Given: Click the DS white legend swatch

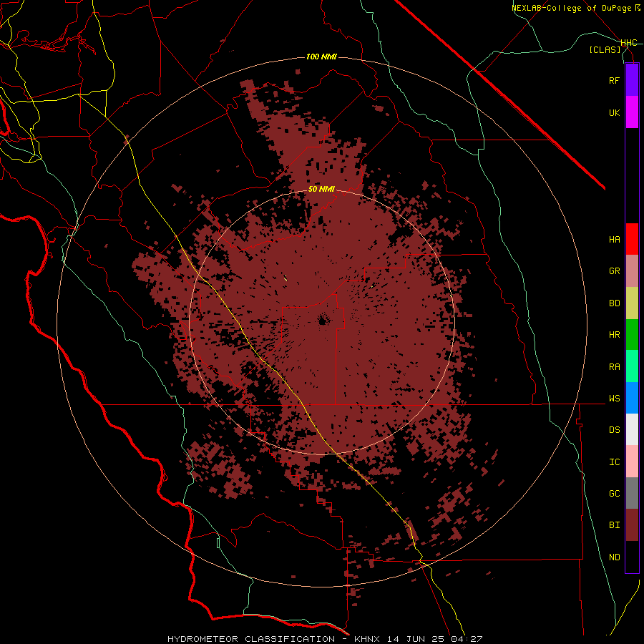Looking at the screenshot, I should (632, 429).
